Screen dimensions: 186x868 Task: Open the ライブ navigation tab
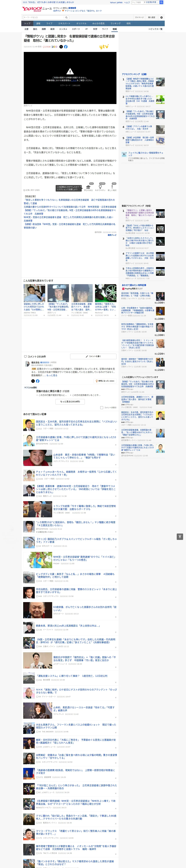[x=49, y=24]
